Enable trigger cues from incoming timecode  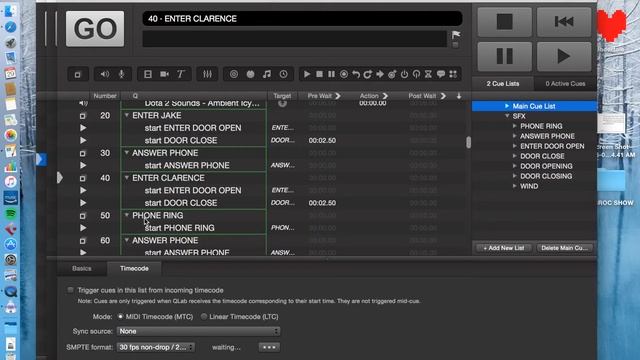pyautogui.click(x=71, y=290)
